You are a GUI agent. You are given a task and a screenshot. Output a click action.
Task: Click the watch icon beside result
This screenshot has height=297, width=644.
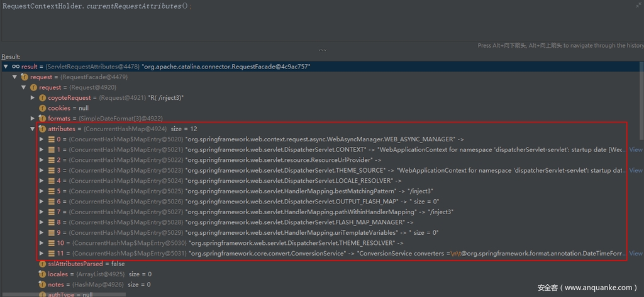(16, 67)
